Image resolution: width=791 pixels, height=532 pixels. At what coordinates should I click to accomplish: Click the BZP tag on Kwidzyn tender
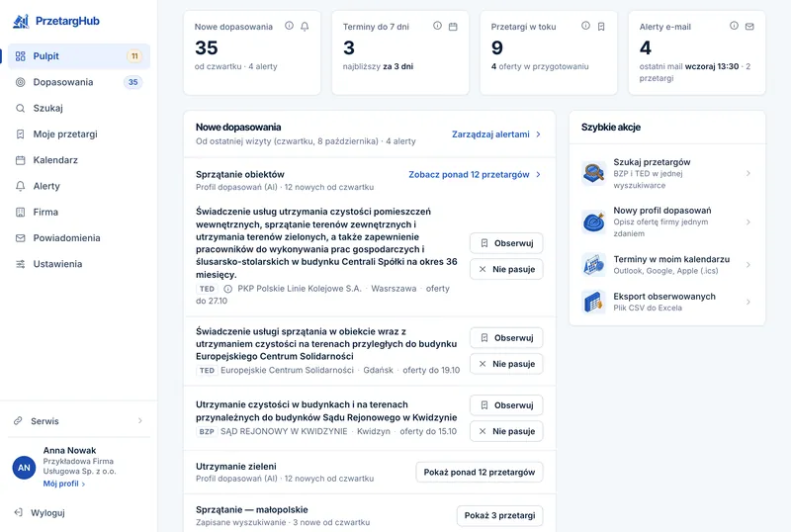pyautogui.click(x=207, y=431)
